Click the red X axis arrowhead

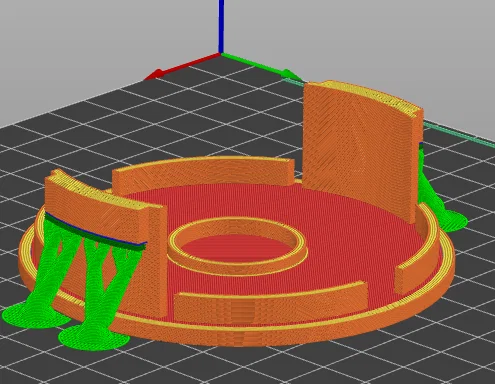[x=154, y=75]
